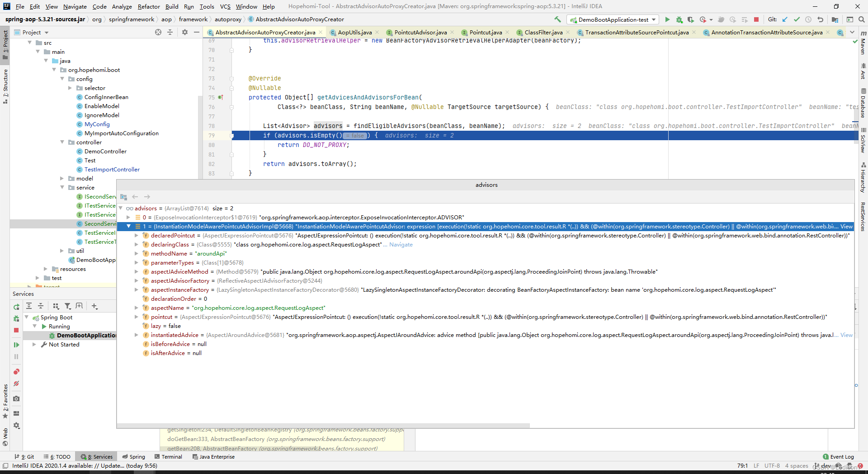The height and width of the screenshot is (474, 868).
Task: Click the thread dump camera icon
Action: coord(16,398)
